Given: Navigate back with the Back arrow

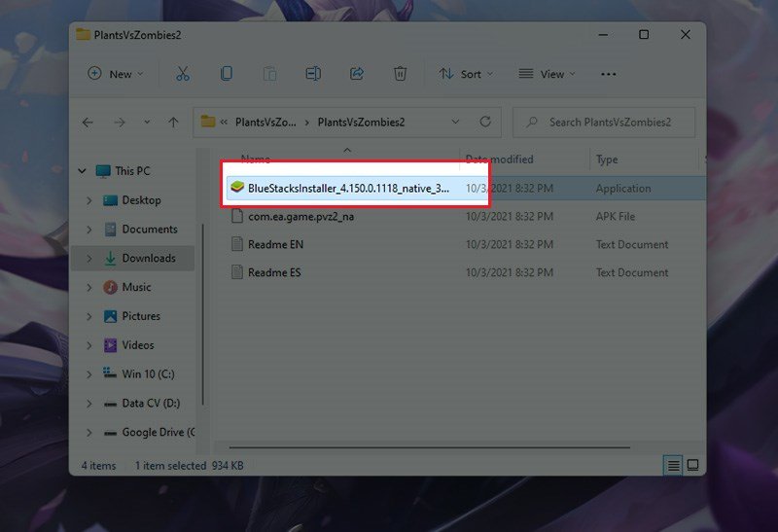Looking at the screenshot, I should tap(88, 123).
